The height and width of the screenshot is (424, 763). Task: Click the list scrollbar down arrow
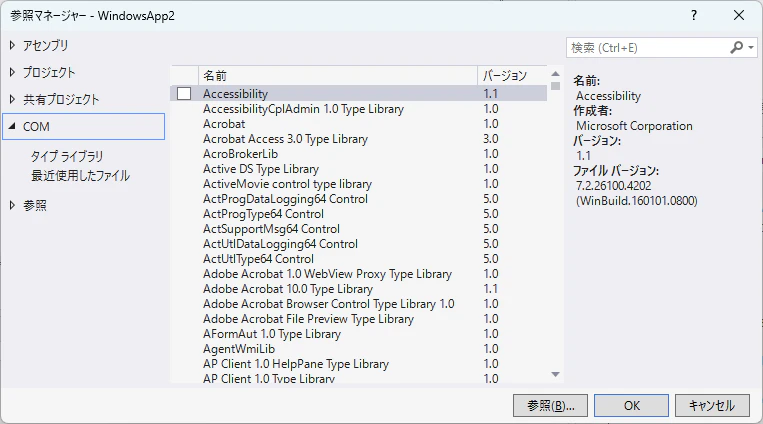(555, 374)
